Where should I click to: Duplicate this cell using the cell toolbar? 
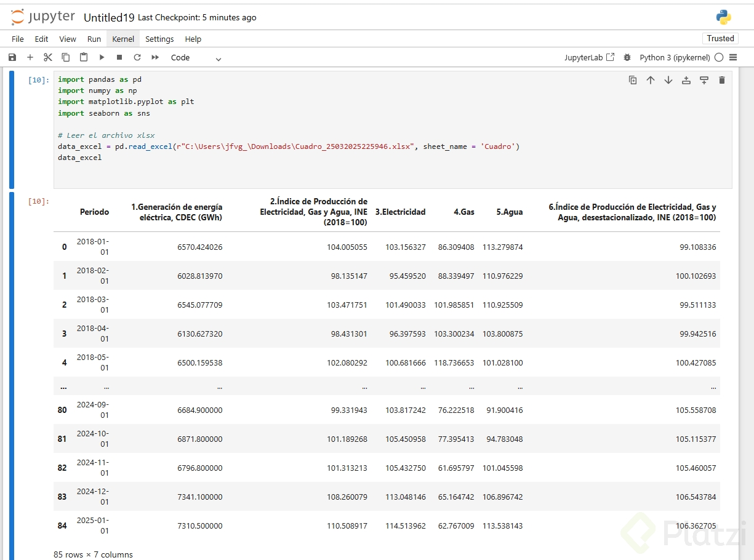pos(633,80)
